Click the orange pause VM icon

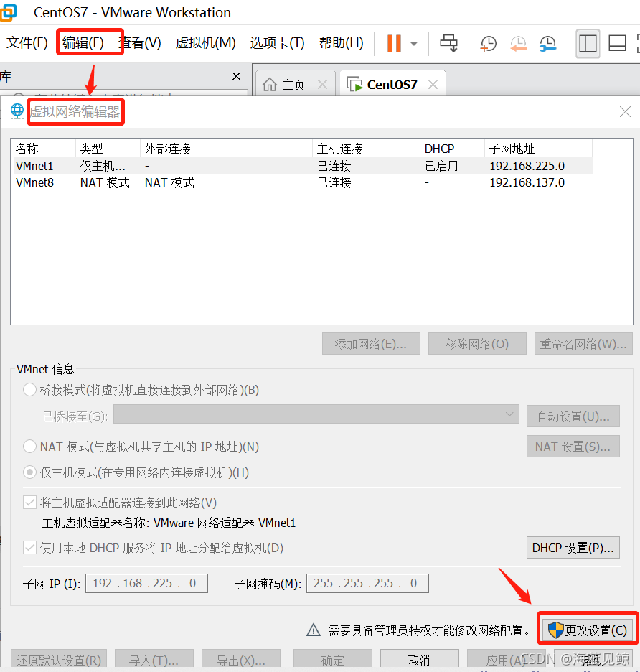pos(394,43)
